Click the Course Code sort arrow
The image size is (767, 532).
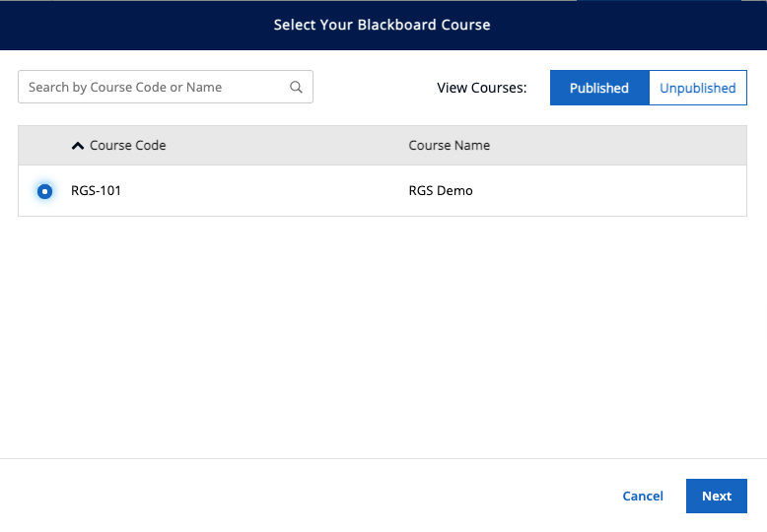(x=78, y=146)
